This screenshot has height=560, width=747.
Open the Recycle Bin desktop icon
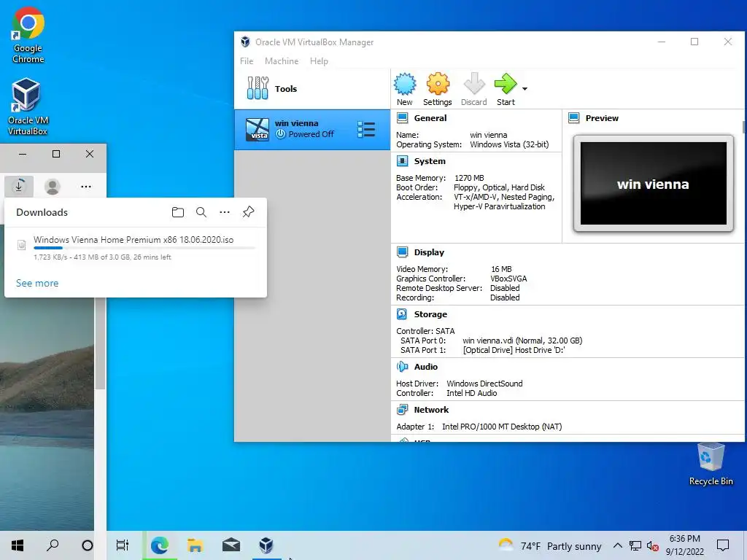(x=711, y=464)
